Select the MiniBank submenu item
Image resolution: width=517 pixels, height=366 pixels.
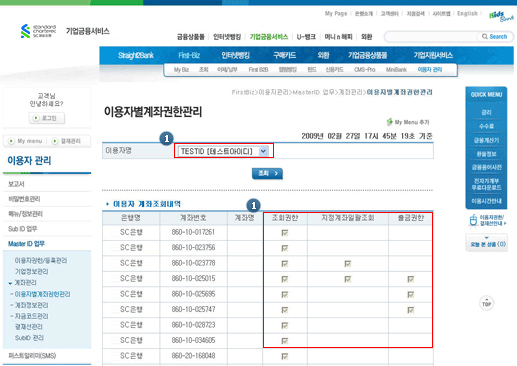[396, 70]
